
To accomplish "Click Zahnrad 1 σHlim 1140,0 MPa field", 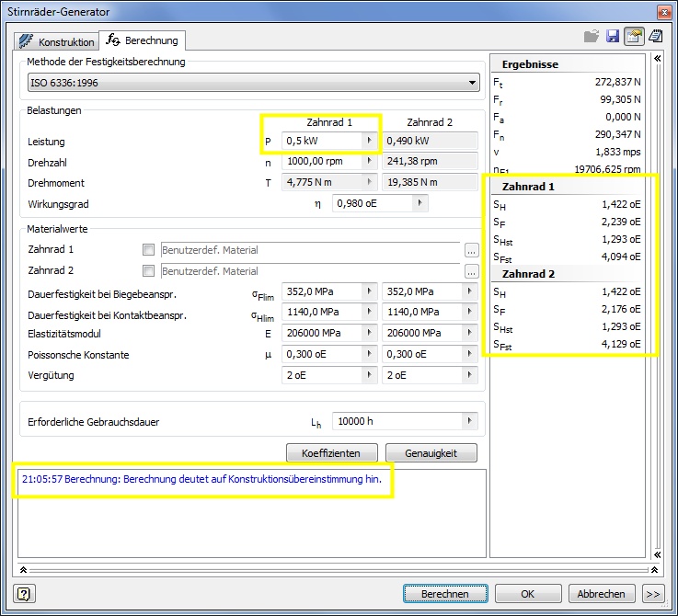I will (322, 312).
